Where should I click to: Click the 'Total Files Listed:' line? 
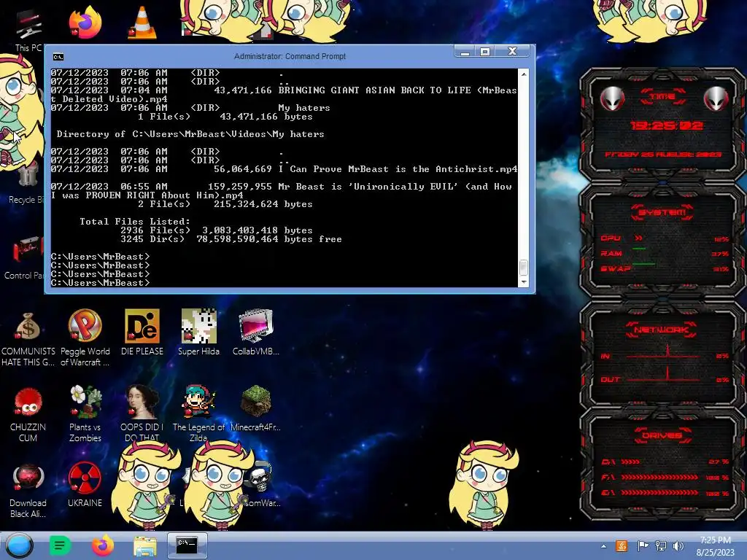pyautogui.click(x=135, y=222)
